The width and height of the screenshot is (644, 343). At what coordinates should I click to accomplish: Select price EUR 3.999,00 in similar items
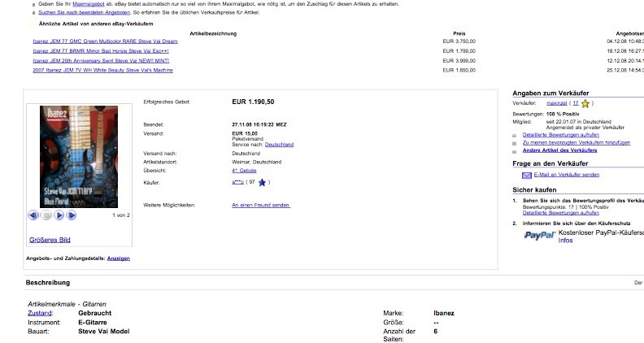(459, 60)
